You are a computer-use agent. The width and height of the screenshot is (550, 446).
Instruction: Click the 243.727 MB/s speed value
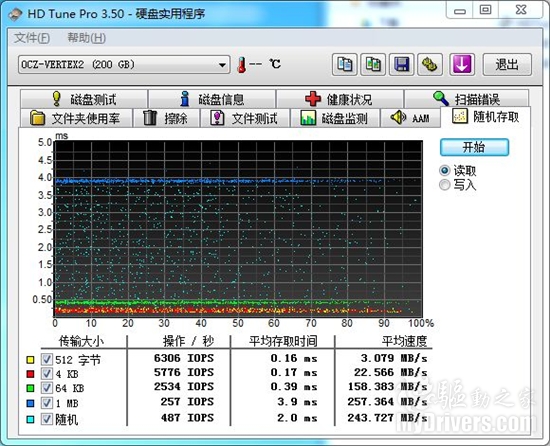click(x=388, y=418)
